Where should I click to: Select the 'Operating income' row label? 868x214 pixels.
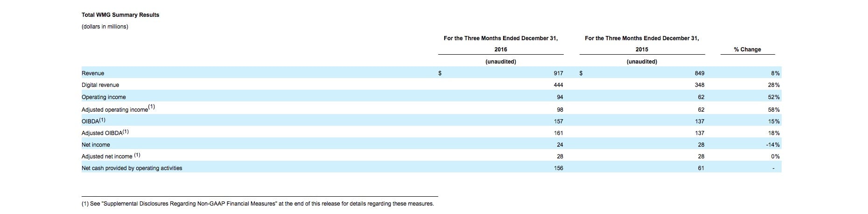104,97
